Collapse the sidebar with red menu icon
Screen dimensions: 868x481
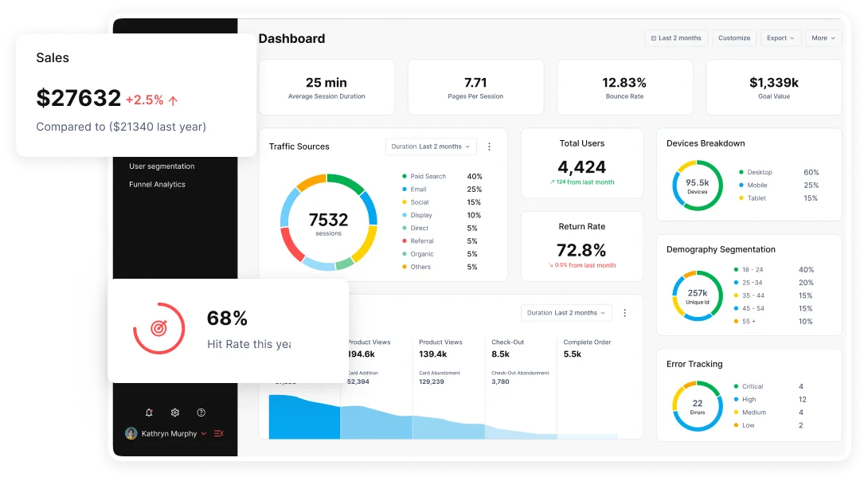[x=219, y=433]
